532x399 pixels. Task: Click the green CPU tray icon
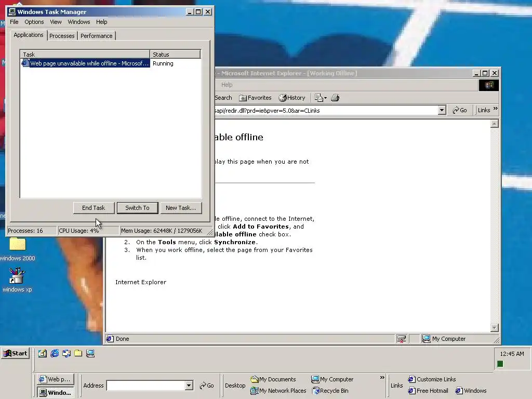[500, 364]
